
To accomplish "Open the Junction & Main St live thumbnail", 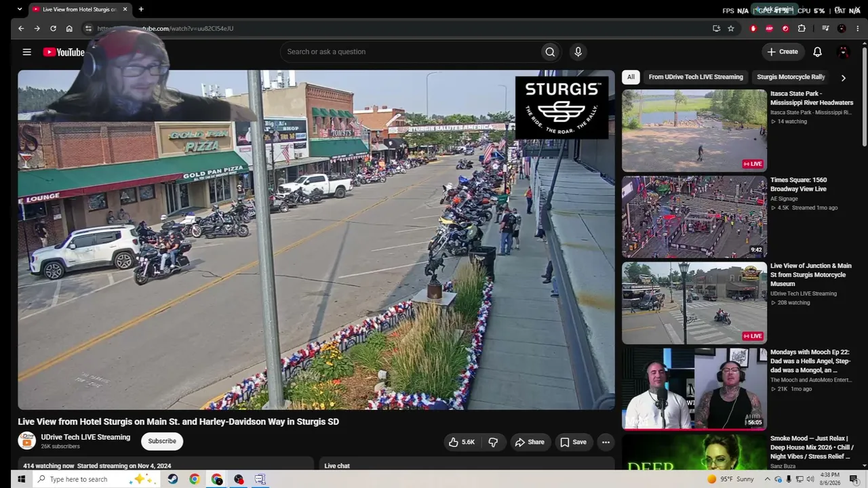I will click(x=694, y=303).
